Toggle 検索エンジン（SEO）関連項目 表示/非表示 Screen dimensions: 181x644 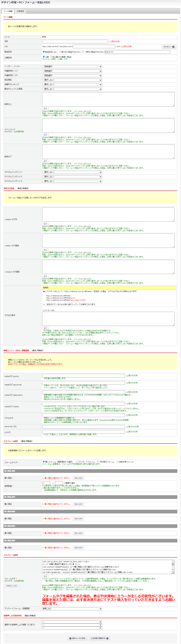click(38, 350)
